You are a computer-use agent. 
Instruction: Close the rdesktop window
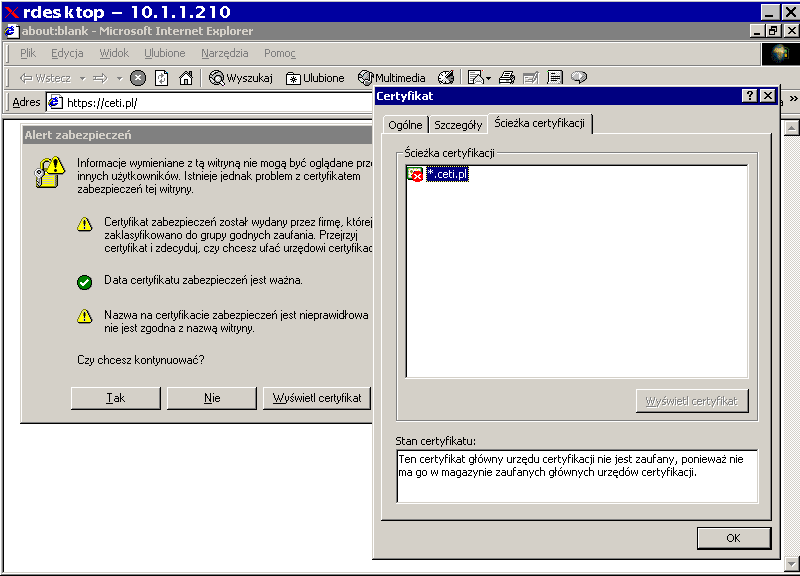point(790,12)
